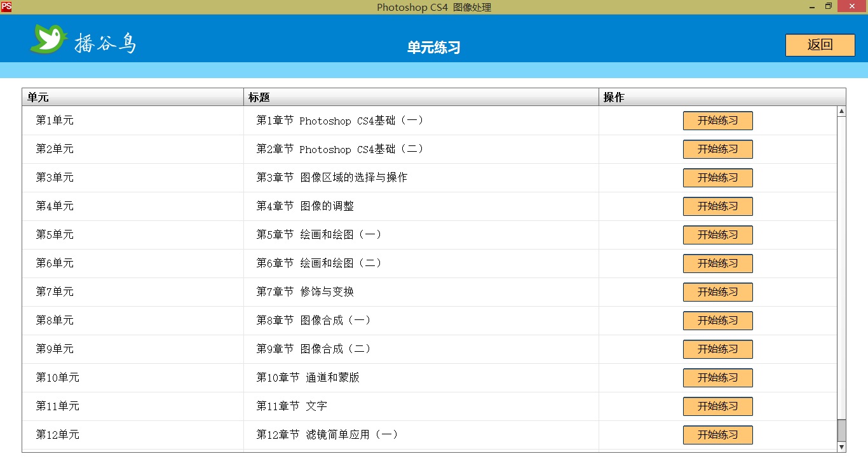Click title 第1章节 Photoshop CS4基础（一）
Image resolution: width=868 pixels, height=461 pixels.
click(x=340, y=120)
